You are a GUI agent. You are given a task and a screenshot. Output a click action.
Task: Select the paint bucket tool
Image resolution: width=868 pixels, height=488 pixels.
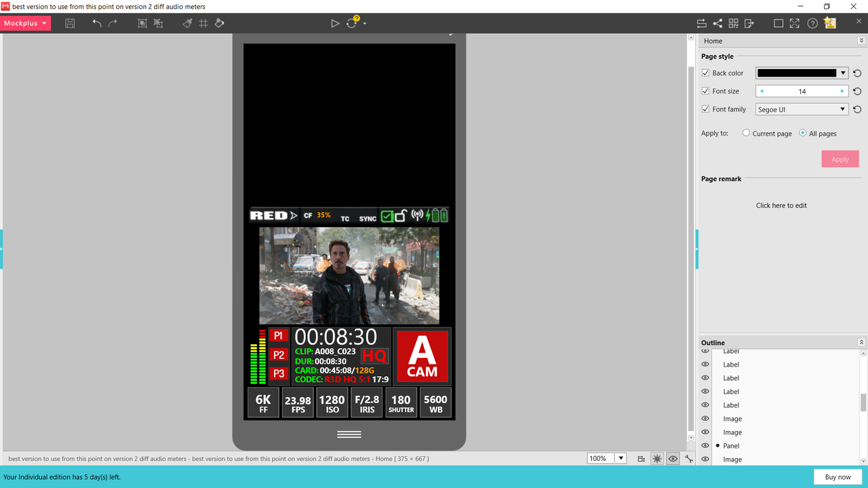[x=219, y=23]
